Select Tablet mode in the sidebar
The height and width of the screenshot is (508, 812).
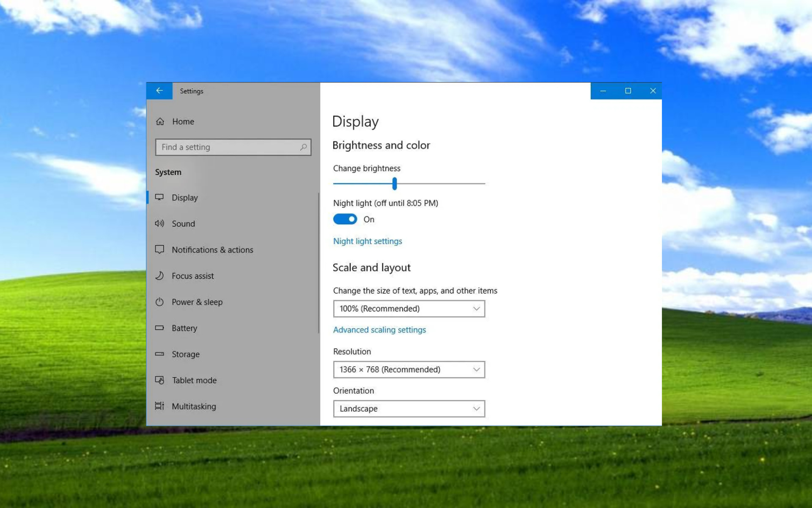pos(194,380)
